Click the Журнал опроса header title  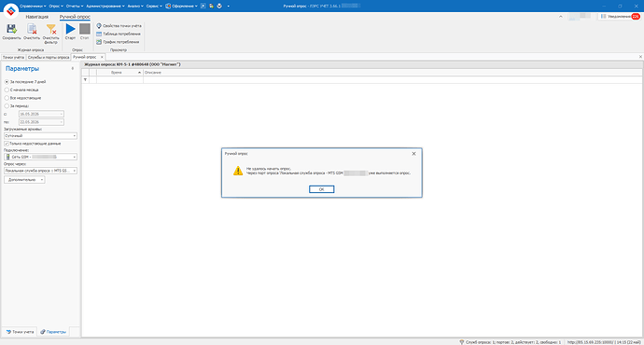coord(133,64)
